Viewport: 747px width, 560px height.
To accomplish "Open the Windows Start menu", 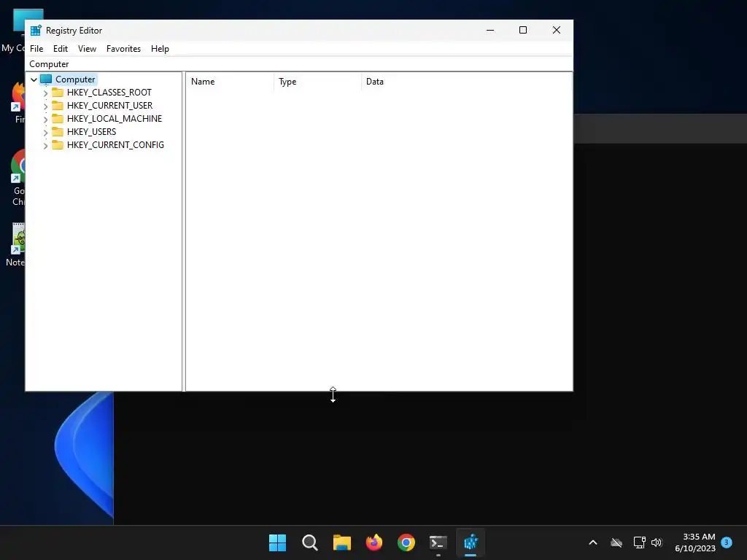I will [x=277, y=542].
